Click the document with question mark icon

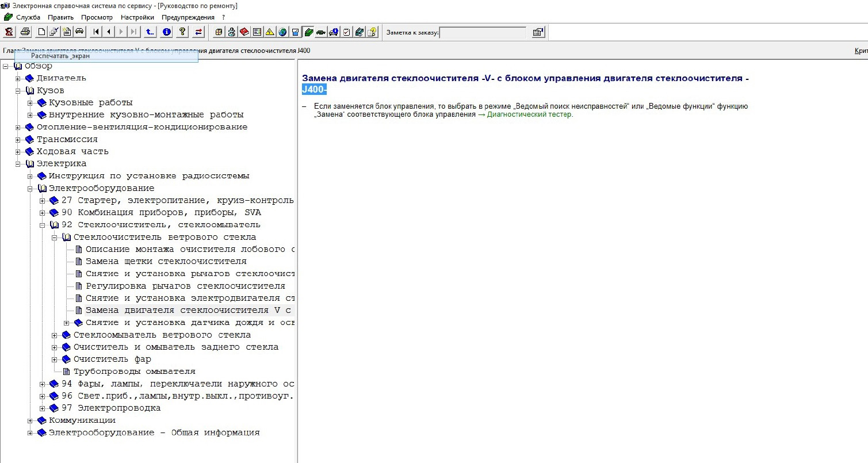[x=372, y=32]
